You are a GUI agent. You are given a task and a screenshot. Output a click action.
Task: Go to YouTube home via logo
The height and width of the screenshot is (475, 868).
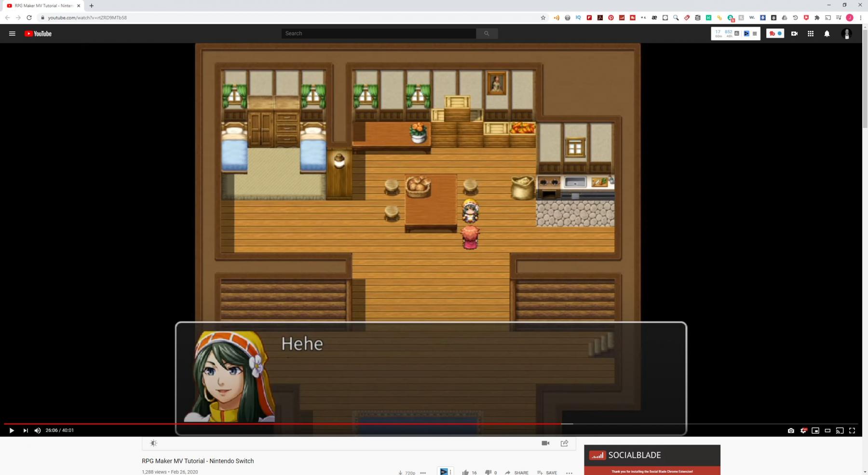point(38,34)
